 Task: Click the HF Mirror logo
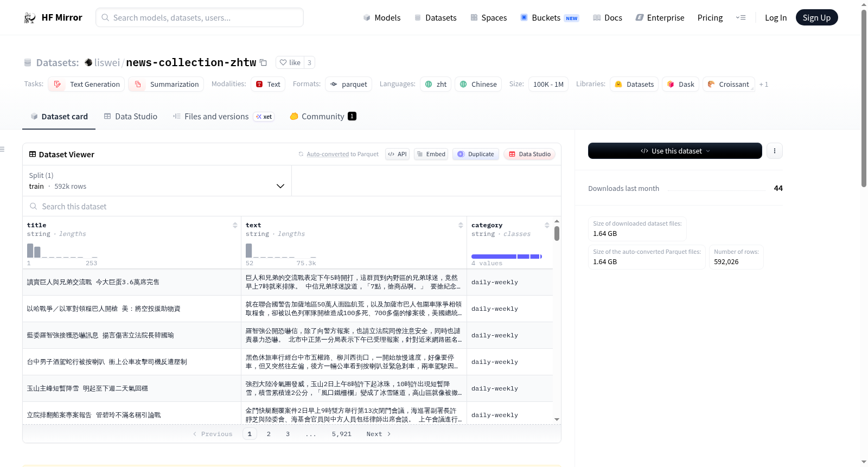click(x=53, y=17)
